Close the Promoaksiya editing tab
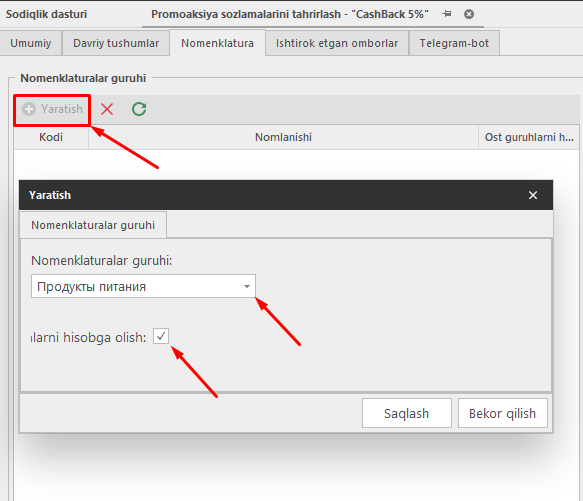Viewport: 583px width, 501px height. pos(469,14)
